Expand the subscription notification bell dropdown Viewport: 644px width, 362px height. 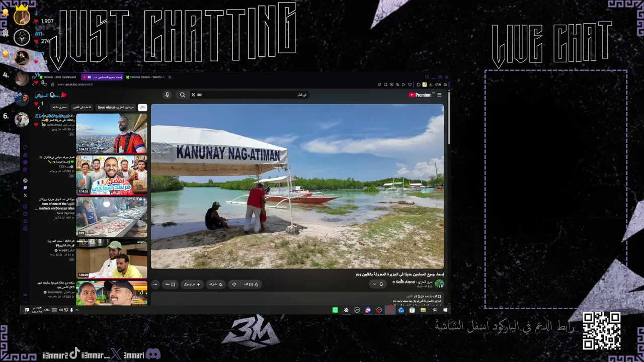pos(378,284)
